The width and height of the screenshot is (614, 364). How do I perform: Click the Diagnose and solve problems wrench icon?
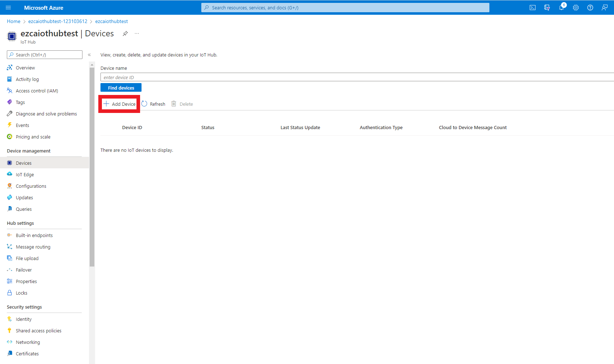[x=10, y=114]
